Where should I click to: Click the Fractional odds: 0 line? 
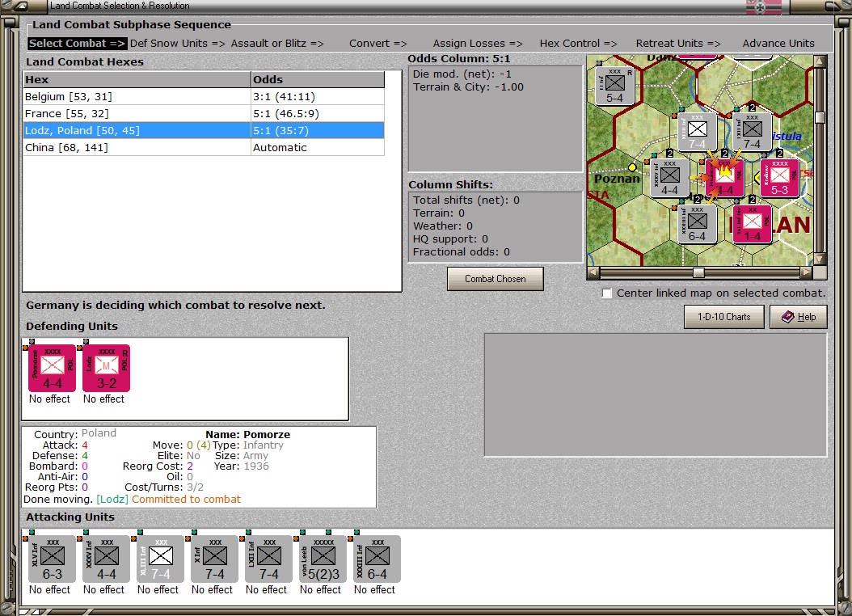(462, 252)
